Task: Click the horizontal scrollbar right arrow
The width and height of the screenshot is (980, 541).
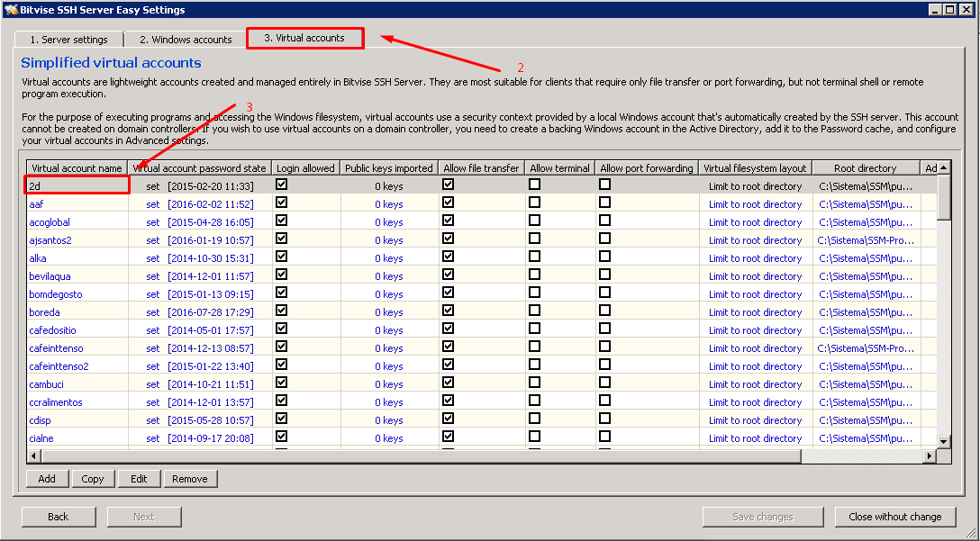Action: 930,456
